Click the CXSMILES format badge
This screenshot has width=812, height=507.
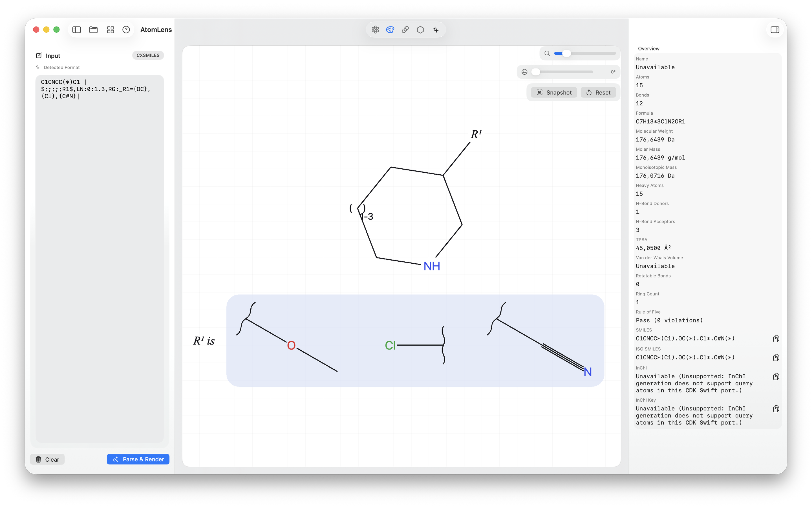tap(148, 55)
